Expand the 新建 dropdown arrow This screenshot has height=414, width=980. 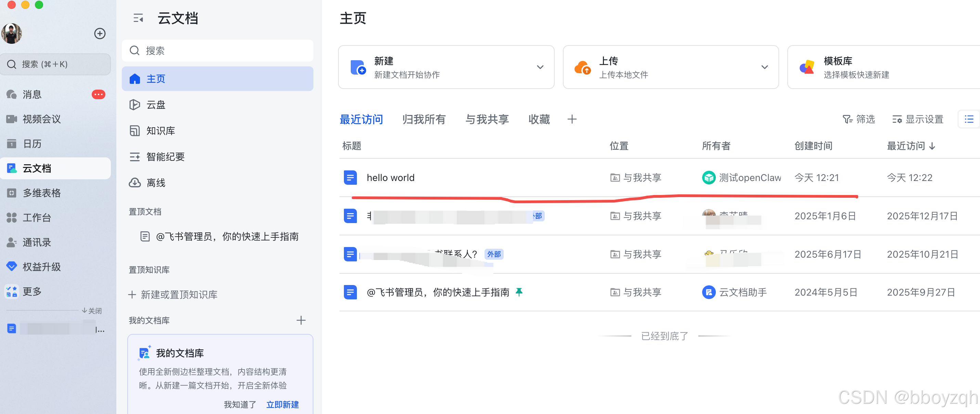(540, 67)
